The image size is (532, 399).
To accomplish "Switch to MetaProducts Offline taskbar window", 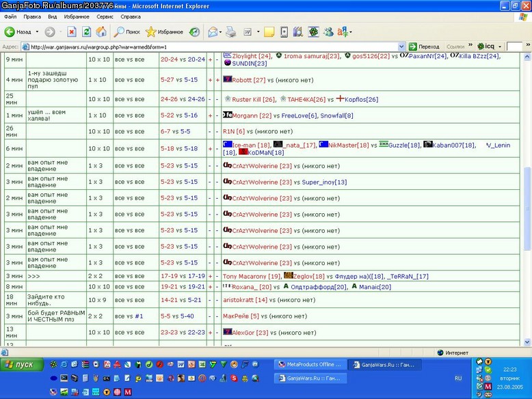I will coord(310,364).
